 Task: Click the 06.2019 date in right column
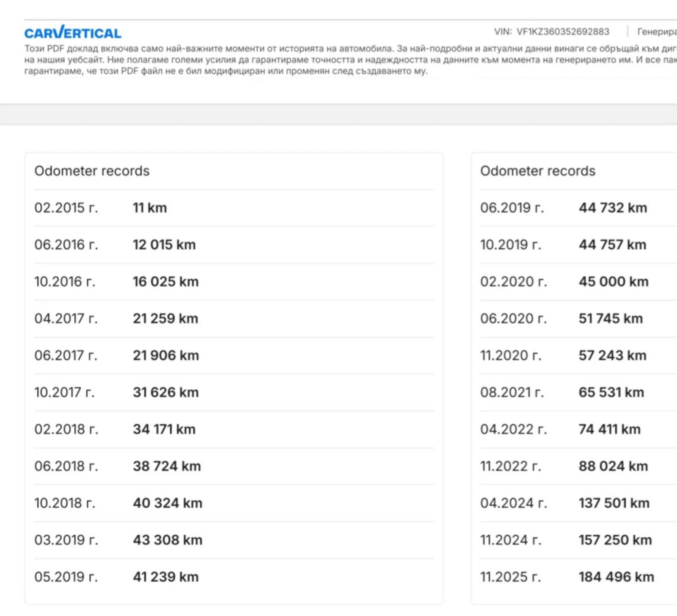(x=512, y=208)
